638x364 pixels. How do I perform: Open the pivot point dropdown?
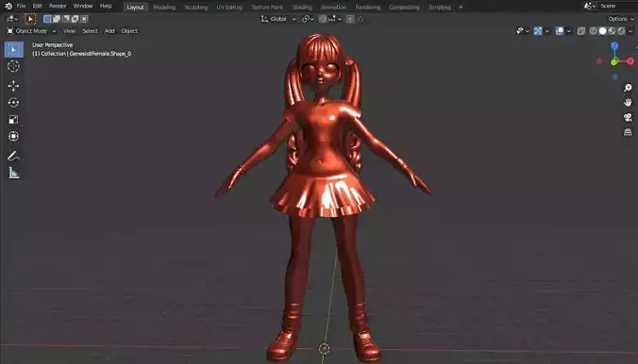point(307,19)
